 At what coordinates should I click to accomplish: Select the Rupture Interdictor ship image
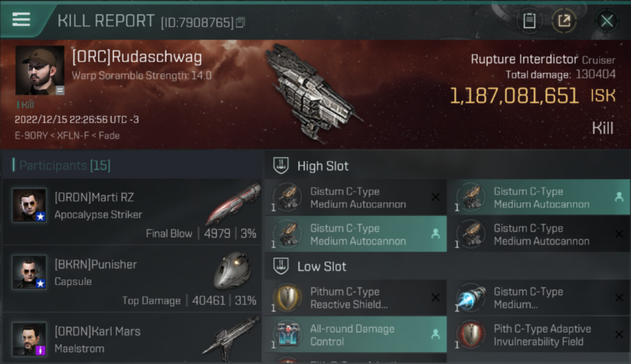(313, 92)
